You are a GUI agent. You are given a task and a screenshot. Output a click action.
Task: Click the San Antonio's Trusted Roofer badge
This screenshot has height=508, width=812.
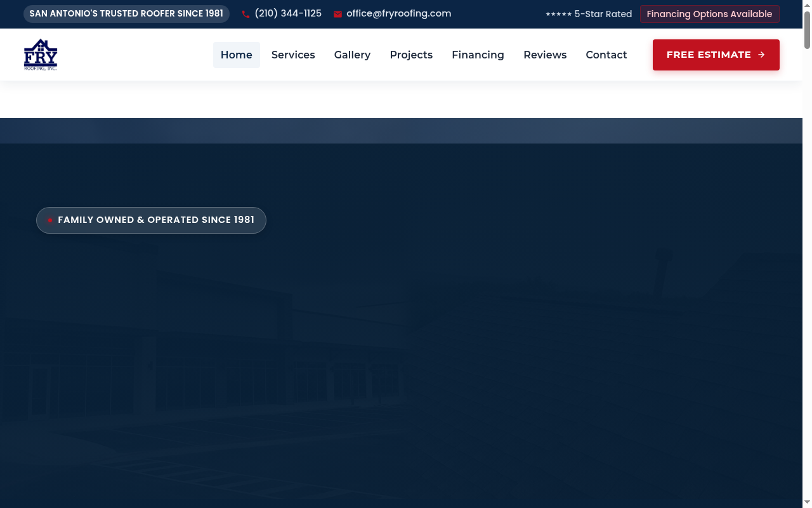coord(126,14)
